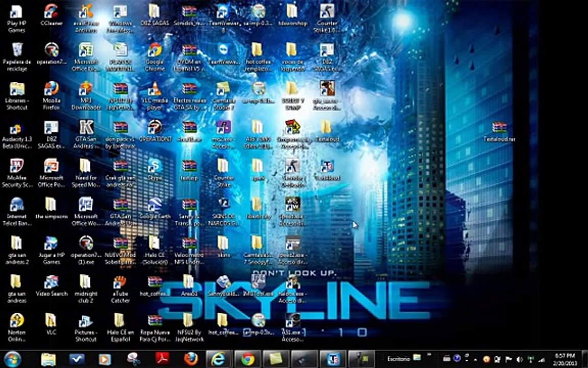Open Sticky Notes from the taskbar
The height and width of the screenshot is (368, 588).
click(276, 359)
